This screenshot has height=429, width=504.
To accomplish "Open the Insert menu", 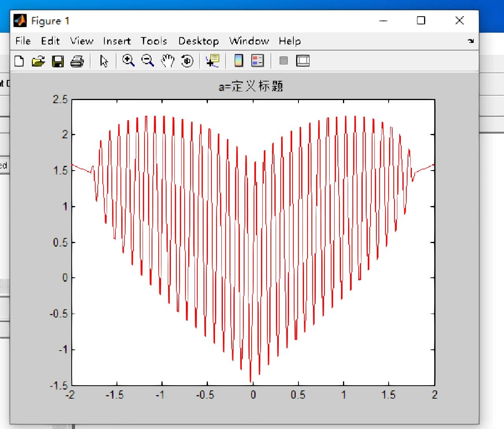I will [117, 41].
